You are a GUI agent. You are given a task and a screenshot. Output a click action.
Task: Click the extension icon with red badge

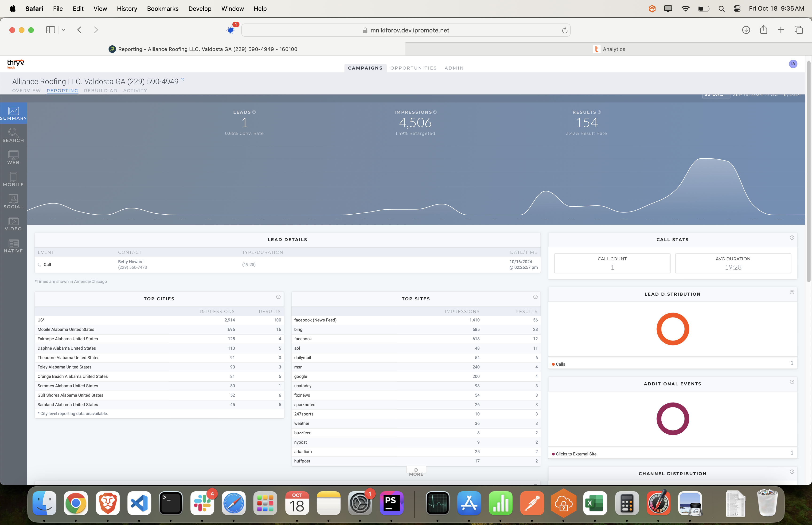click(231, 29)
